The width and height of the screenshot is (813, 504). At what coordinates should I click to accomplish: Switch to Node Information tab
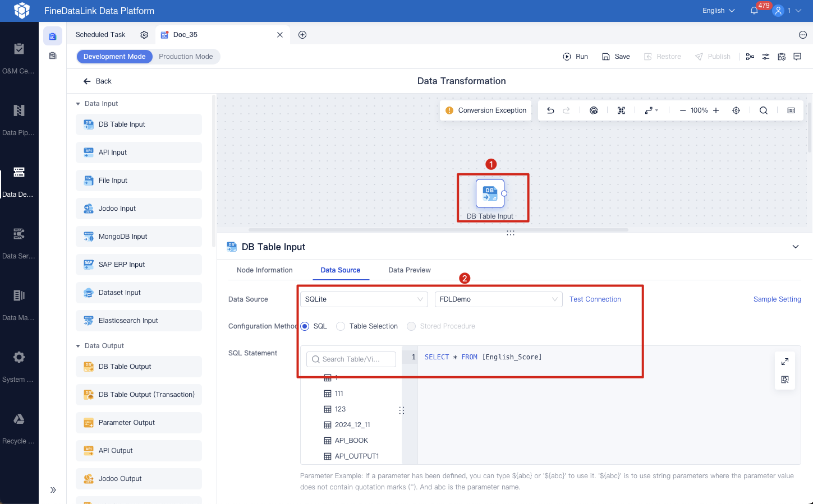[265, 270]
